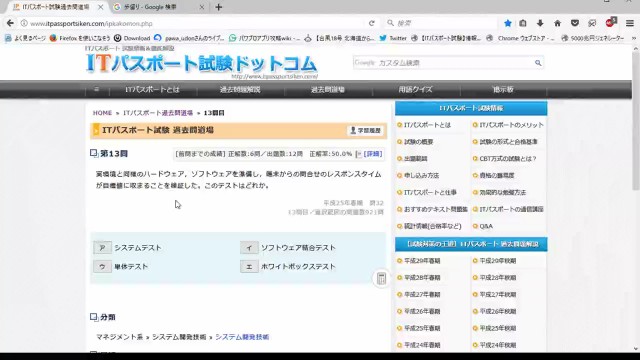This screenshot has height=360, width=640.
Task: Click the page vertical scrollbar thumb
Action: (x=636, y=120)
